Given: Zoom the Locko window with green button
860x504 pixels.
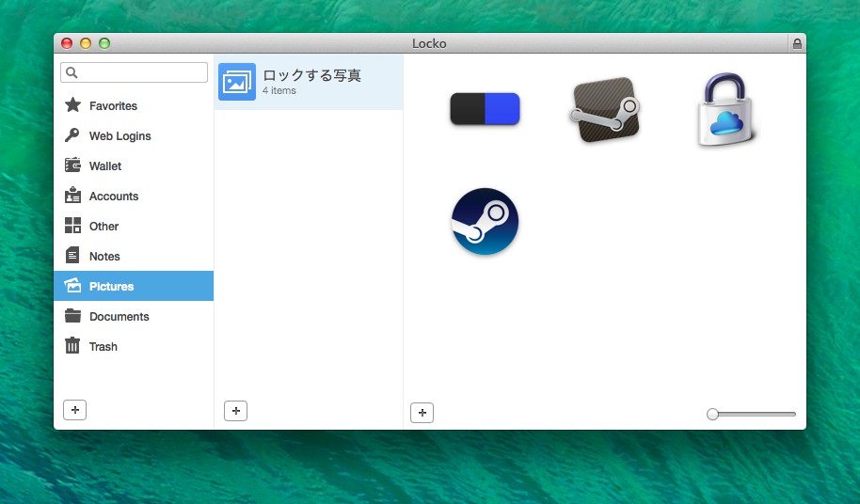Looking at the screenshot, I should [x=104, y=43].
